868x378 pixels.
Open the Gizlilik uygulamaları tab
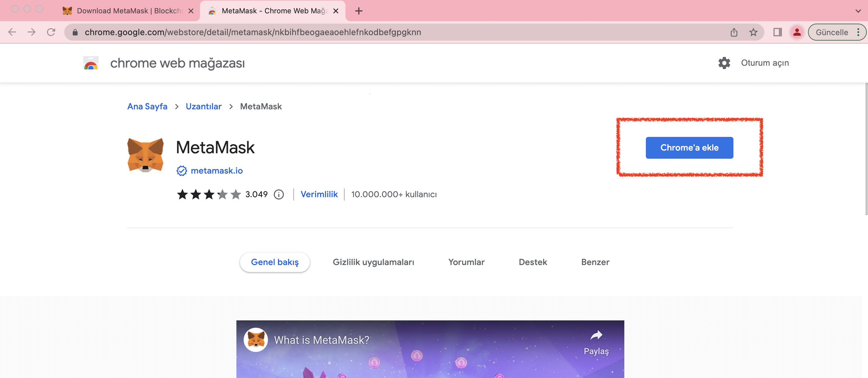click(x=373, y=262)
